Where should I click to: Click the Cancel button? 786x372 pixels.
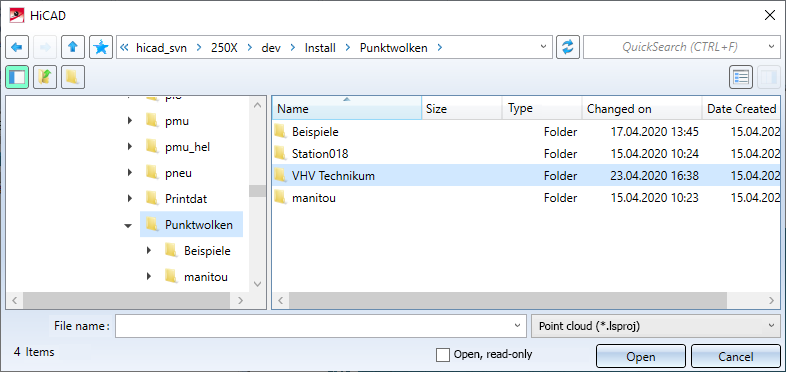tap(735, 356)
